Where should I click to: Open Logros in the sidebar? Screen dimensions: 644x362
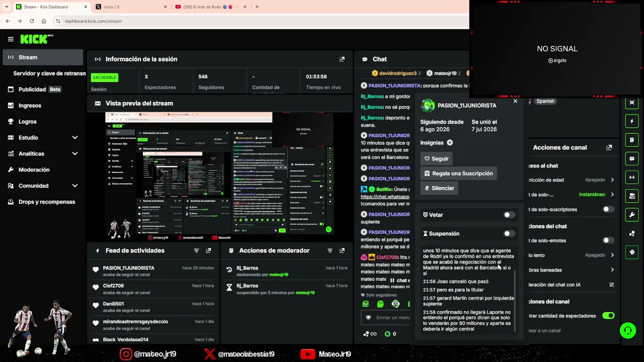43,122
